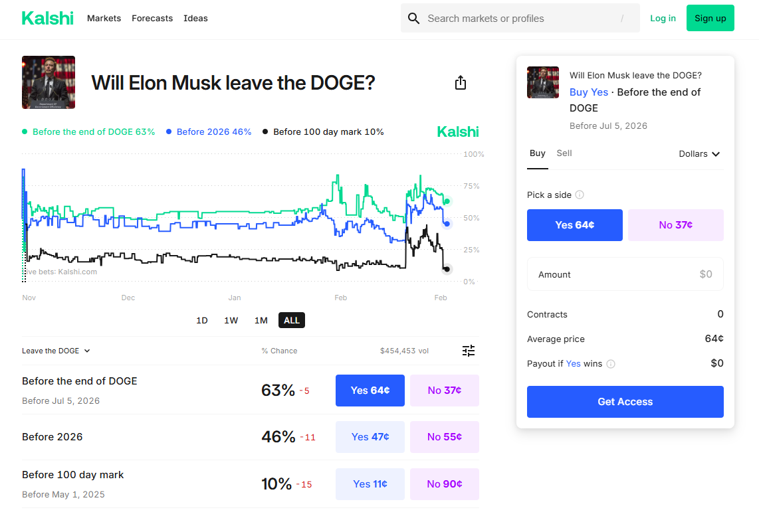Open the chart filter settings icon
Image resolution: width=759 pixels, height=532 pixels.
click(x=469, y=351)
